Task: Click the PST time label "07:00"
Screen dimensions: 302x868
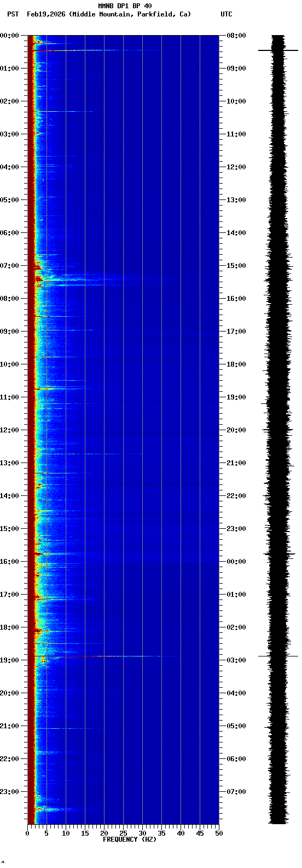Action: point(9,266)
